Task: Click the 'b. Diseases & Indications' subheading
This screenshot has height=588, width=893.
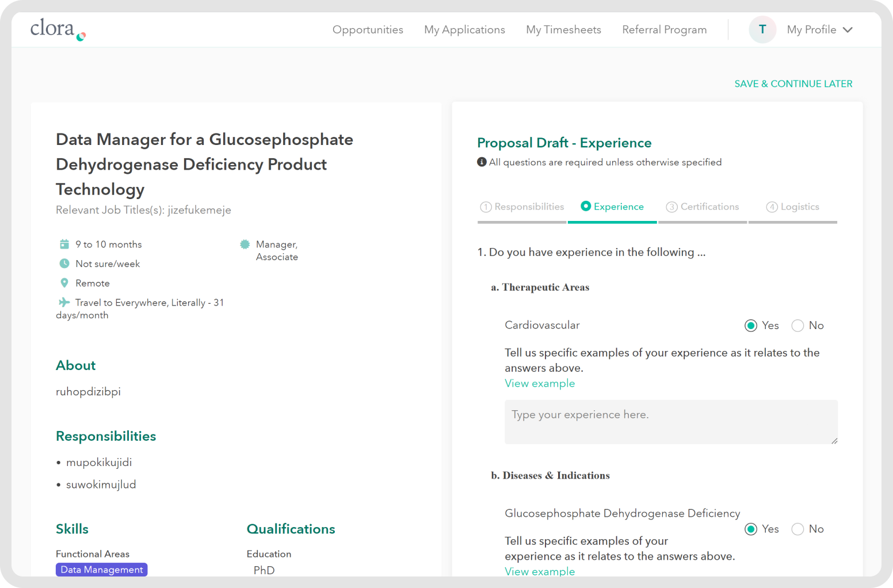Action: pos(550,475)
